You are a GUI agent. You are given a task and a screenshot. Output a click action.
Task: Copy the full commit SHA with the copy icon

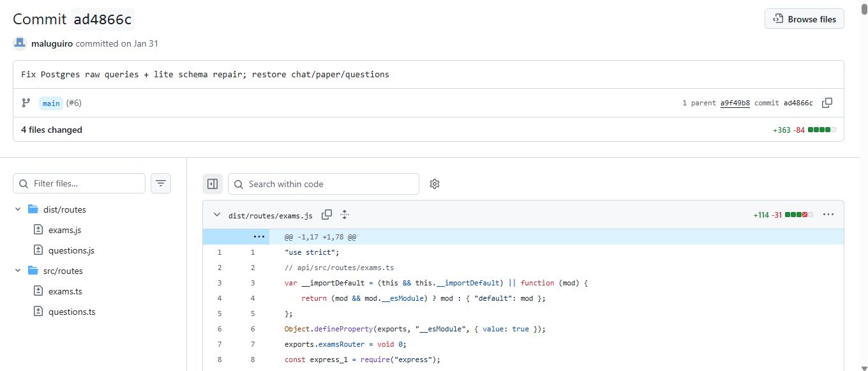tap(827, 103)
